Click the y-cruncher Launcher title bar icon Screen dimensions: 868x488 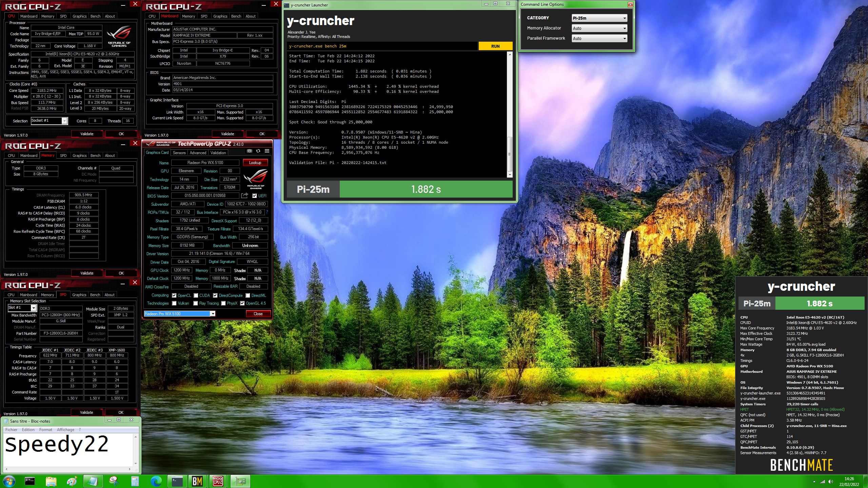(287, 5)
